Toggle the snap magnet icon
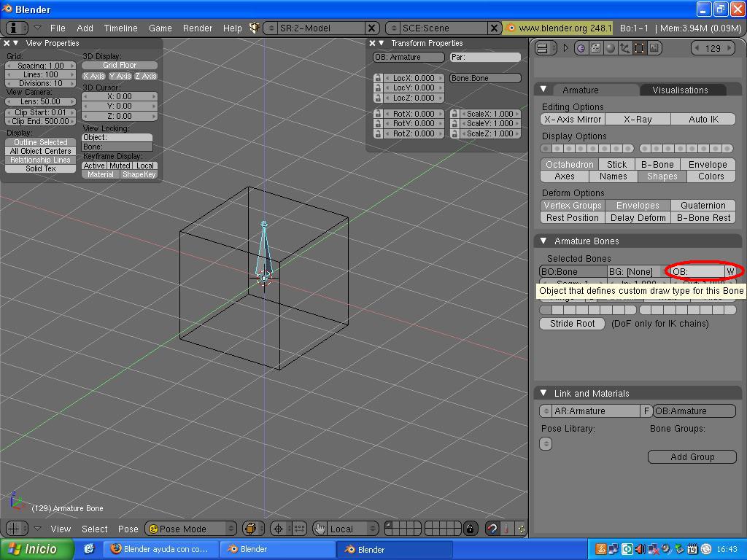 492,529
